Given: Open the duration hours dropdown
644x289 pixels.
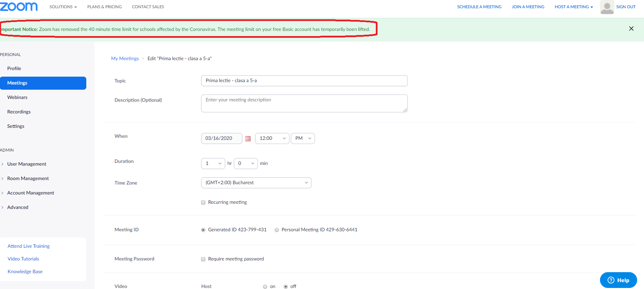Looking at the screenshot, I should tap(213, 164).
